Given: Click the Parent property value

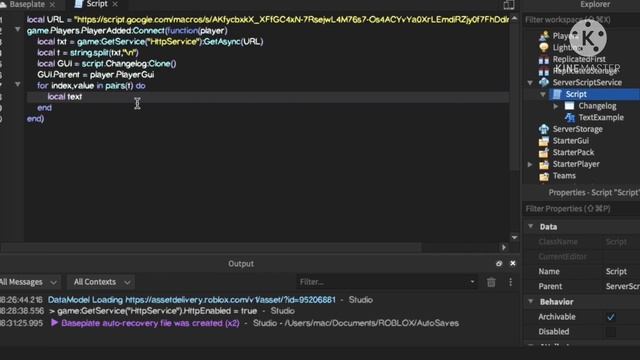Looking at the screenshot, I should (x=622, y=287).
